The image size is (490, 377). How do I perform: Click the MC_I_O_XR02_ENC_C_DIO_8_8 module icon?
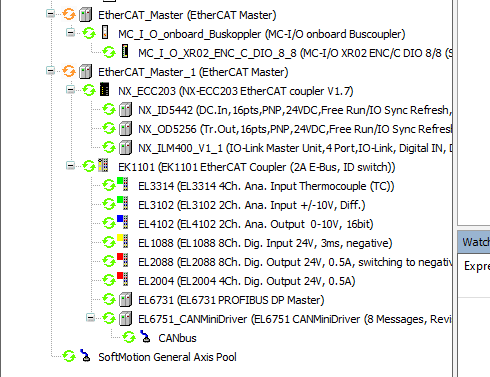(x=125, y=52)
